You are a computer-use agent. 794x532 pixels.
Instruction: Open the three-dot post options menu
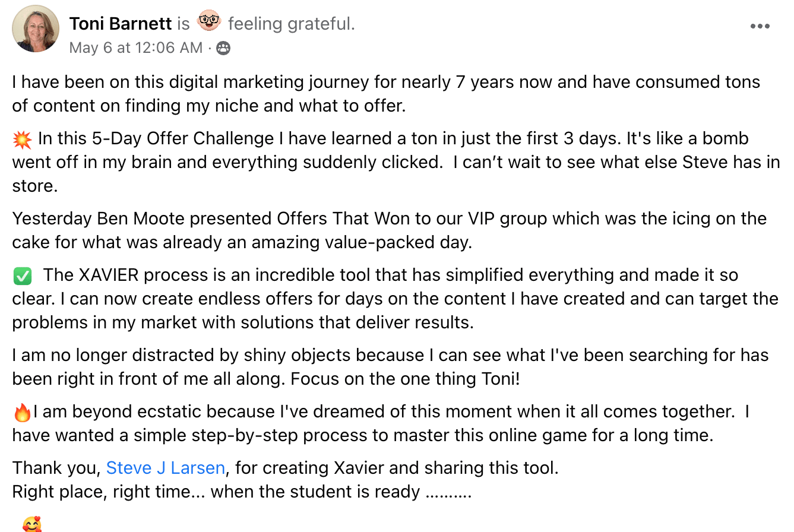pos(760,26)
